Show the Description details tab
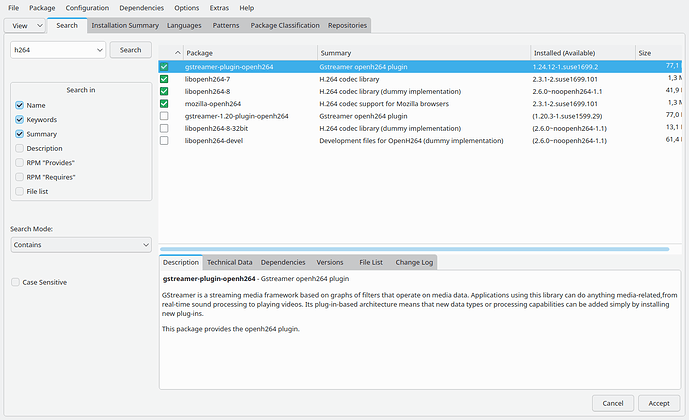Screen dimensions: 689x420 point(181,262)
